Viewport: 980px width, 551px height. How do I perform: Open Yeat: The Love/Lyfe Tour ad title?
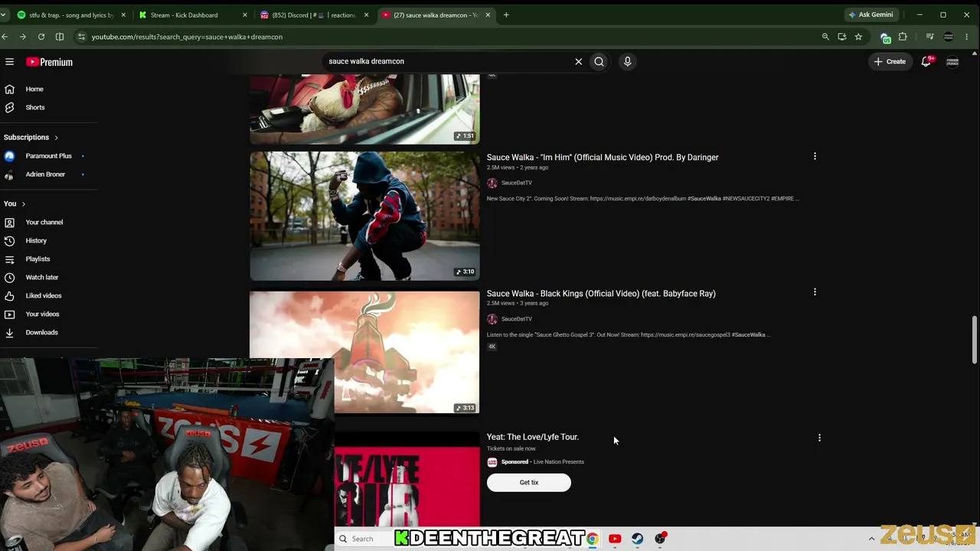point(533,437)
